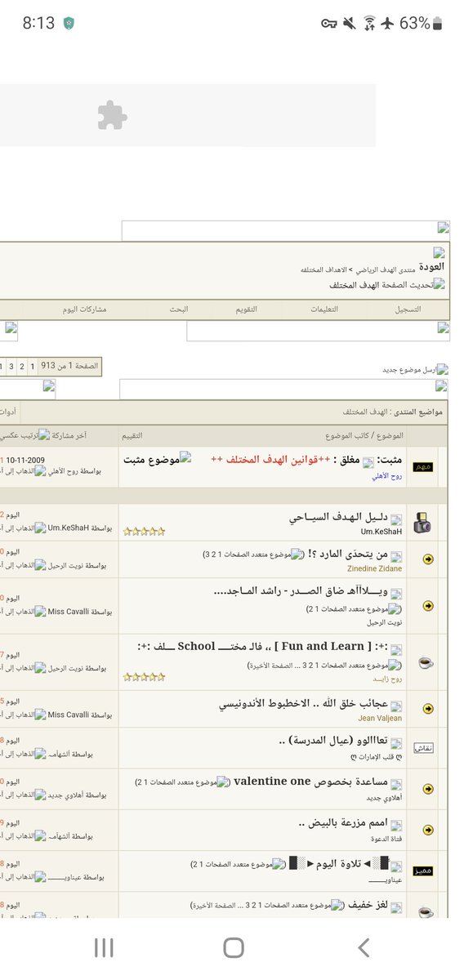Tap the Android back navigation button

[x=364, y=947]
